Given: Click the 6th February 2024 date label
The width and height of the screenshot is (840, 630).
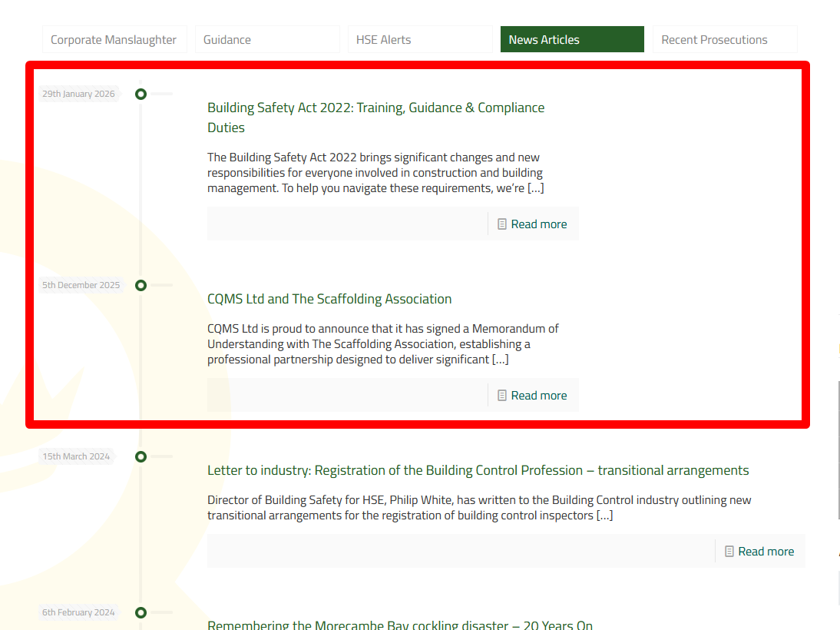Looking at the screenshot, I should [78, 612].
